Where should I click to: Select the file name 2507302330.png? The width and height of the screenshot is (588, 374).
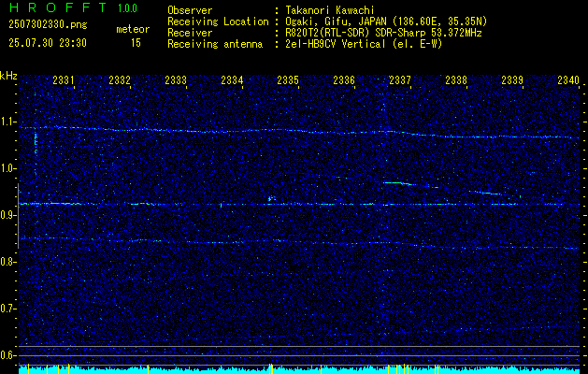48,25
